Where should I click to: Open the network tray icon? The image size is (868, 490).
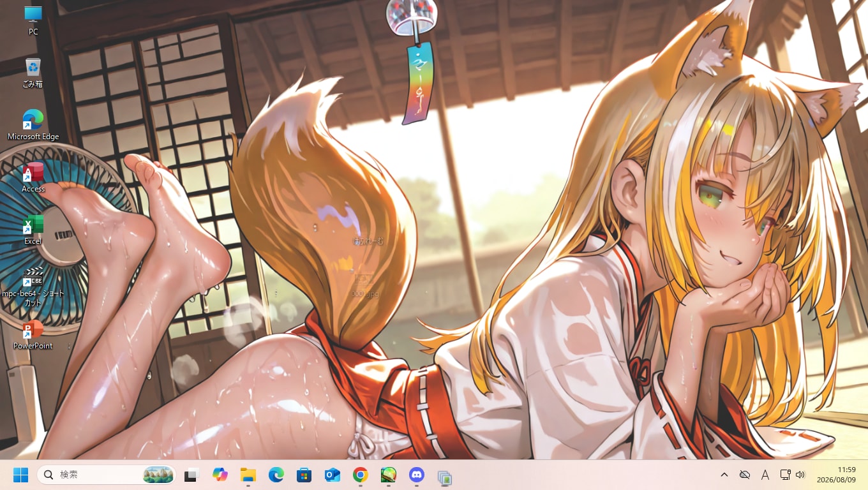point(785,475)
